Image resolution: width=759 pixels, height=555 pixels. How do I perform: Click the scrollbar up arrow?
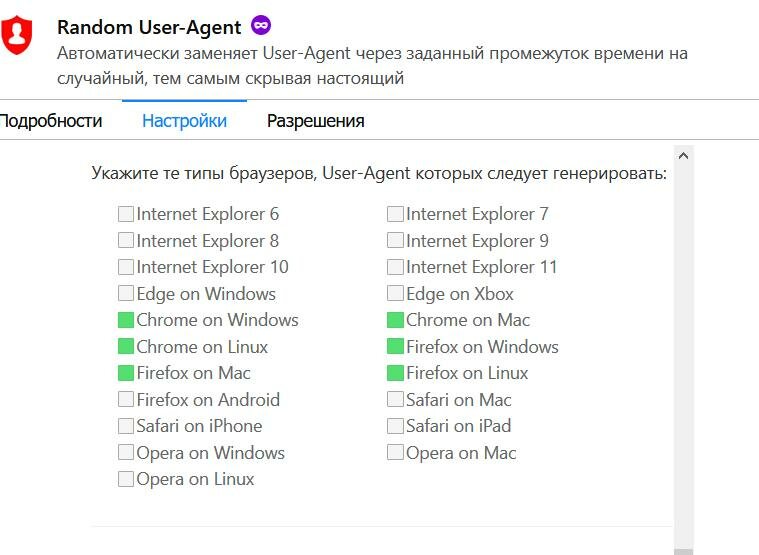[x=683, y=156]
